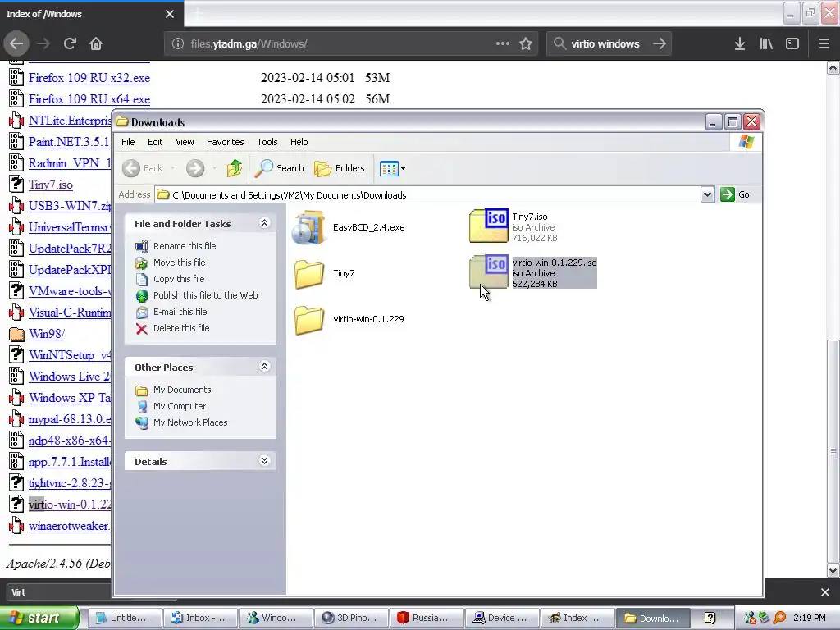Viewport: 840px width, 630px height.
Task: Close the Index of /Windows tab
Action: point(170,14)
